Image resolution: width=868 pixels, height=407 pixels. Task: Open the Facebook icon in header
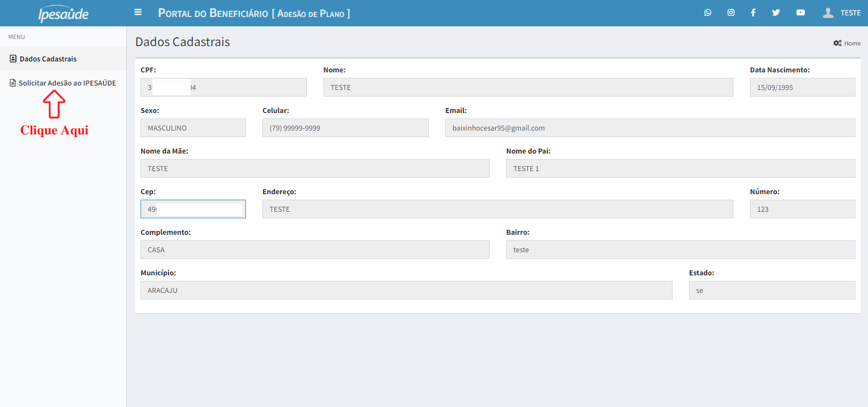click(x=753, y=13)
